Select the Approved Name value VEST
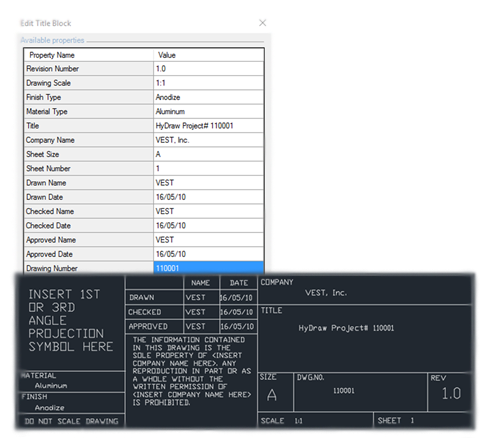The image size is (490, 438). [x=209, y=240]
